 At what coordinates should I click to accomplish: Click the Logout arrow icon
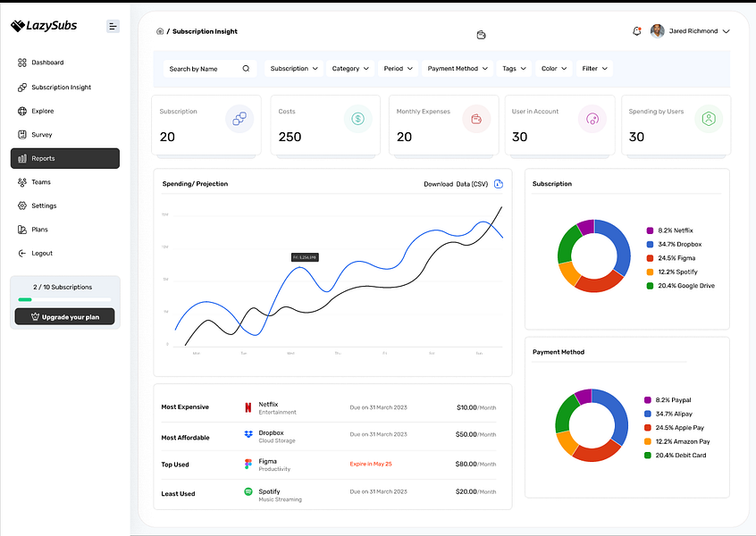[x=22, y=253]
